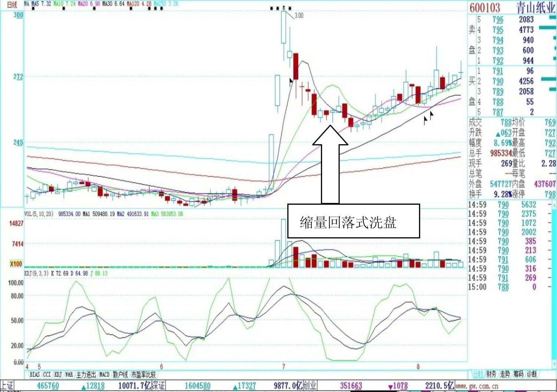Click the star info marker below MA120
The height and width of the screenshot is (392, 557).
pos(131,8)
